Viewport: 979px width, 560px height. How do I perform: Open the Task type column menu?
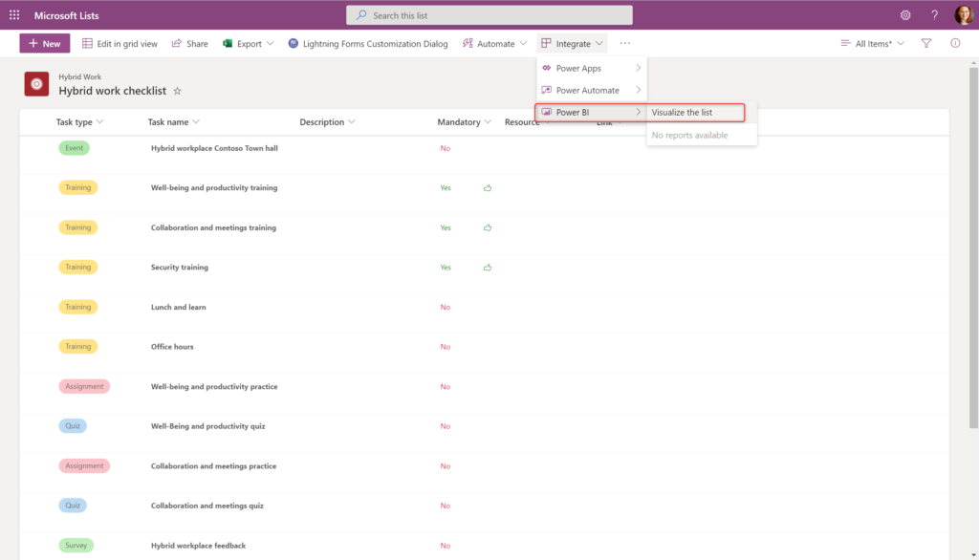coord(80,121)
